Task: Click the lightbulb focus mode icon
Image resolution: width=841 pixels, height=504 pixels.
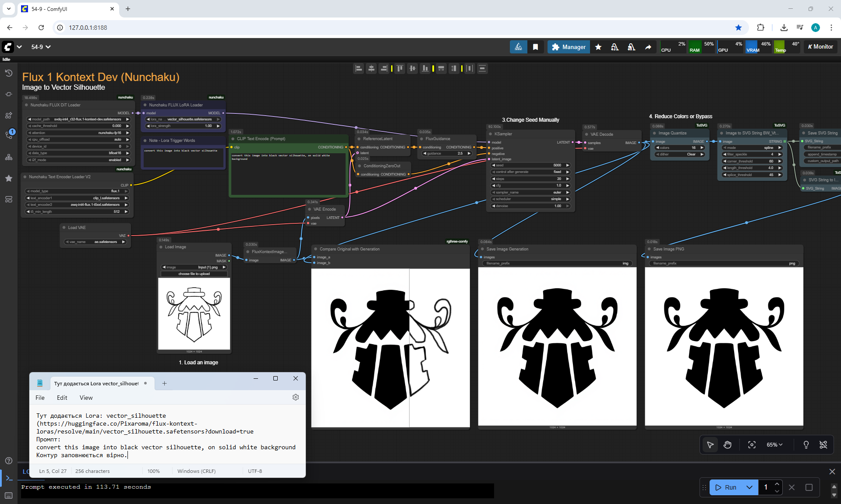Action: click(806, 444)
